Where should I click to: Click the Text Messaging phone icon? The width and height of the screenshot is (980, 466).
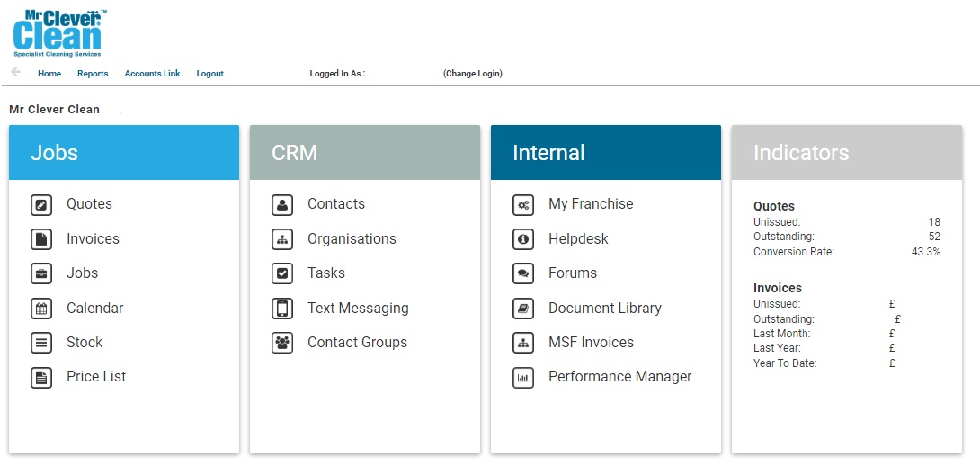[x=282, y=309]
